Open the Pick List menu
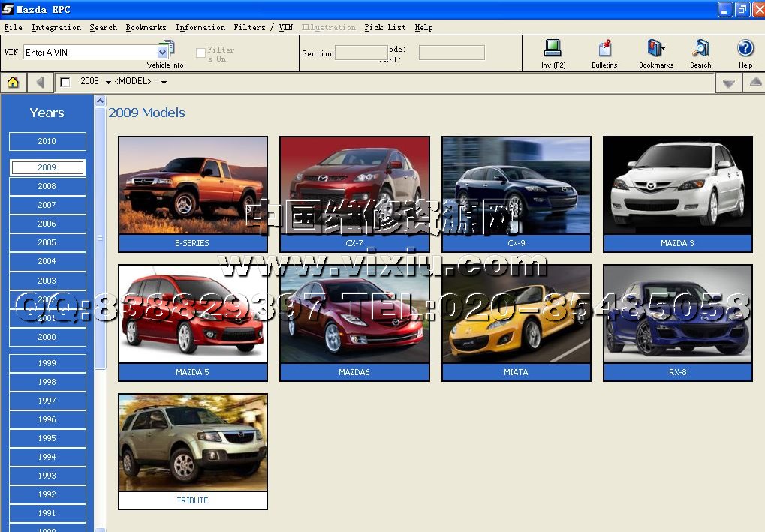Viewport: 765px width, 532px height. 384,27
